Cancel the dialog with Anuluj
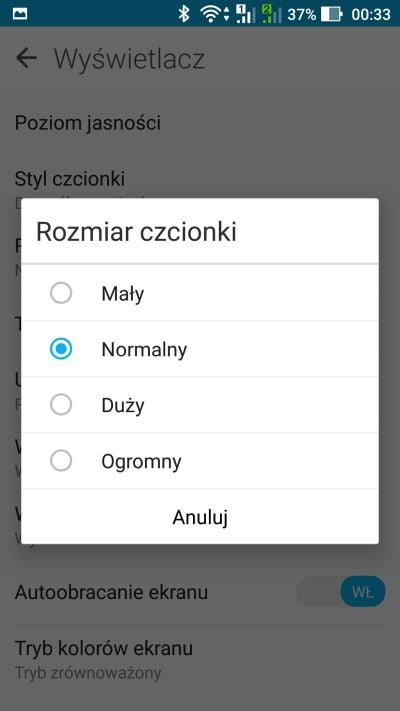This screenshot has height=711, width=400. [x=200, y=517]
